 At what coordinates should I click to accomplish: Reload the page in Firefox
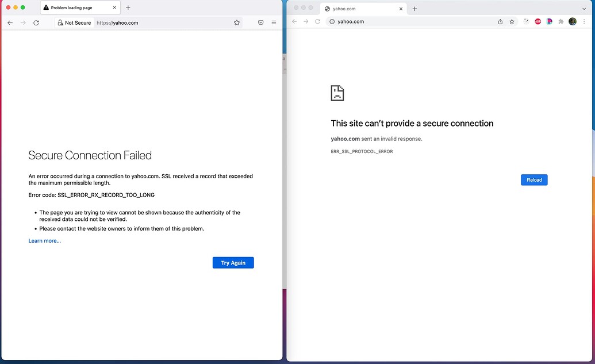point(36,22)
